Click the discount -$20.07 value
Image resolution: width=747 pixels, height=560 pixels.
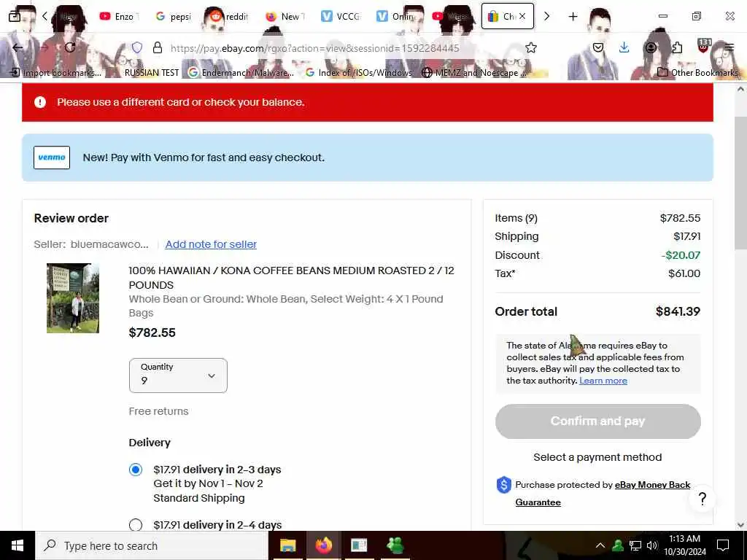tap(681, 255)
